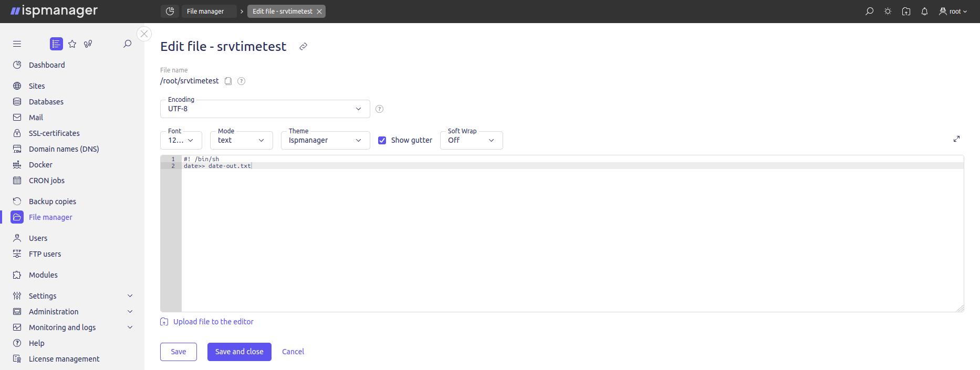
Task: Open Sites in sidebar
Action: point(37,86)
